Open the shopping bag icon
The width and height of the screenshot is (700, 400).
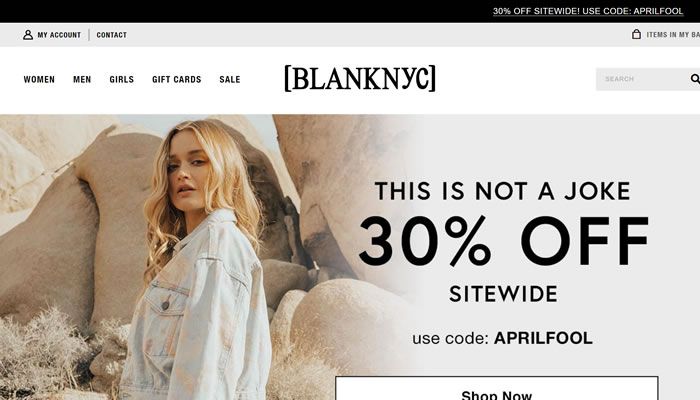click(636, 34)
